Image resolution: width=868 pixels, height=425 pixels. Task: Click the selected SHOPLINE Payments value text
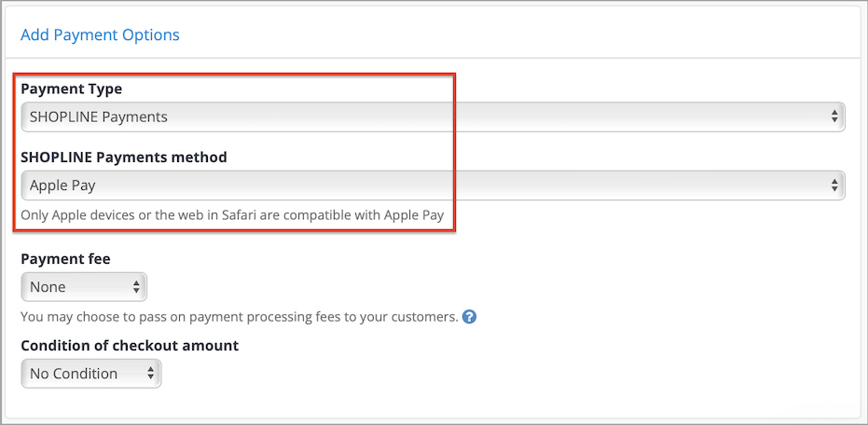coord(99,117)
